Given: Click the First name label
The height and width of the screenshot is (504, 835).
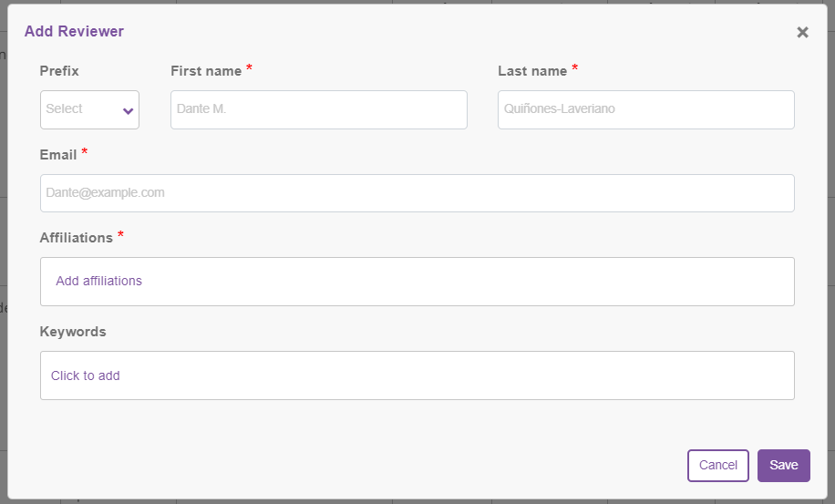Looking at the screenshot, I should 206,71.
